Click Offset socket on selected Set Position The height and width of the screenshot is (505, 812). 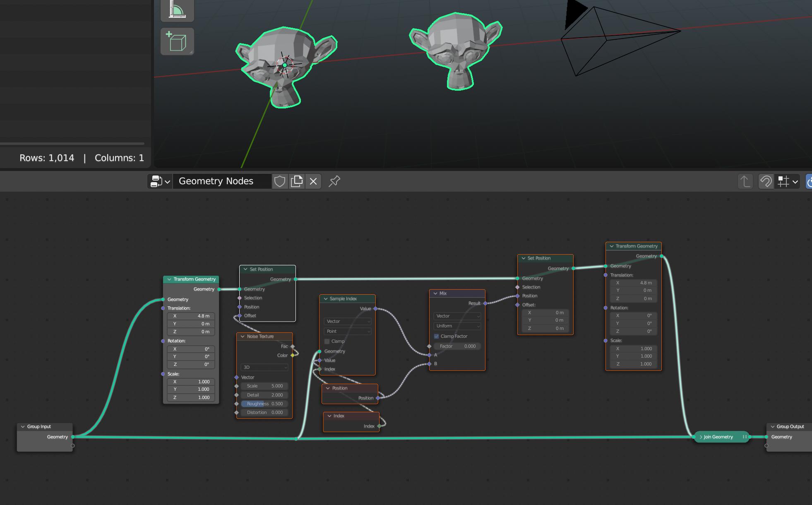coord(240,316)
